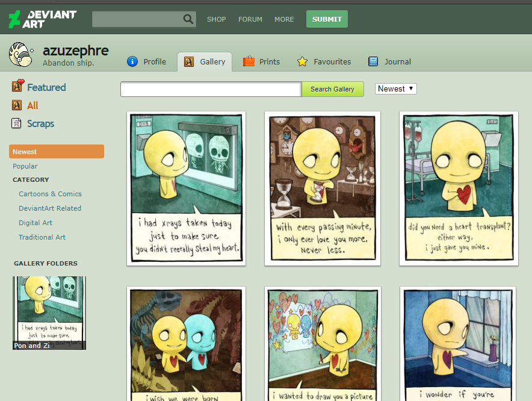
Task: Filter by Traditional Art category
Action: point(42,237)
